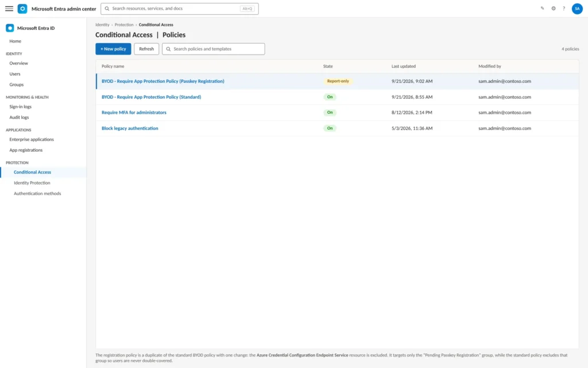Open Block legacy authentication policy
This screenshot has height=368, width=588.
(130, 128)
